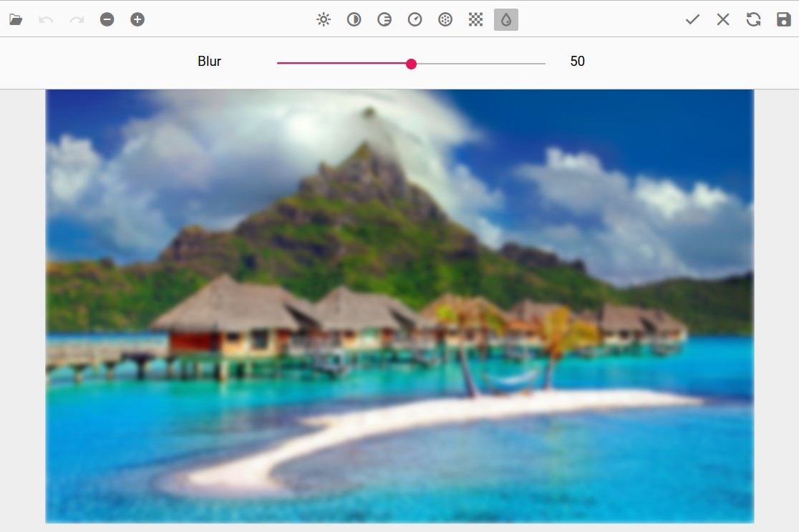Select the brightness sun icon

[324, 19]
